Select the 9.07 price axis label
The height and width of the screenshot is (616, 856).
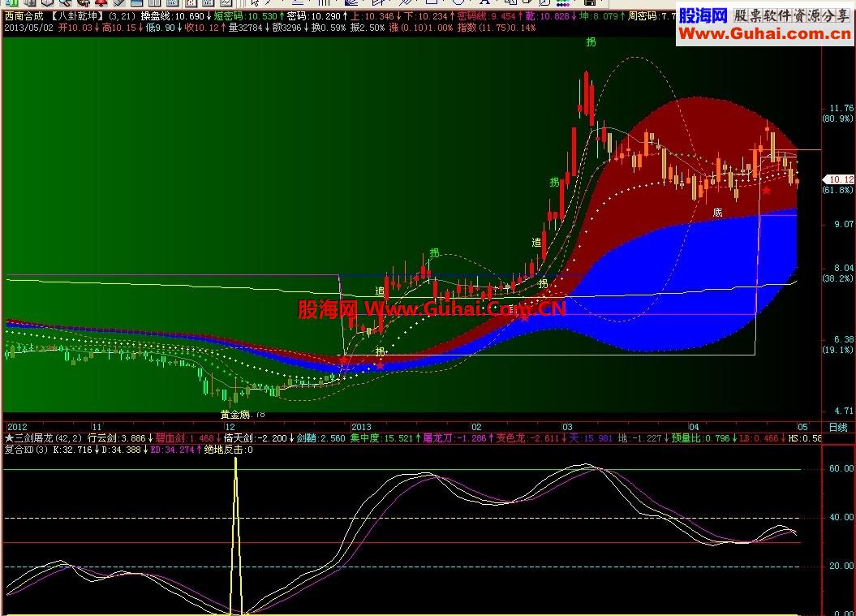(844, 224)
